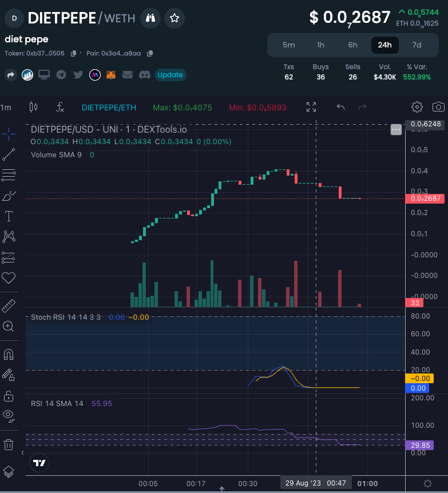This screenshot has width=448, height=493.
Task: Click the DIETPEPE/USD chart title legend
Action: click(109, 129)
